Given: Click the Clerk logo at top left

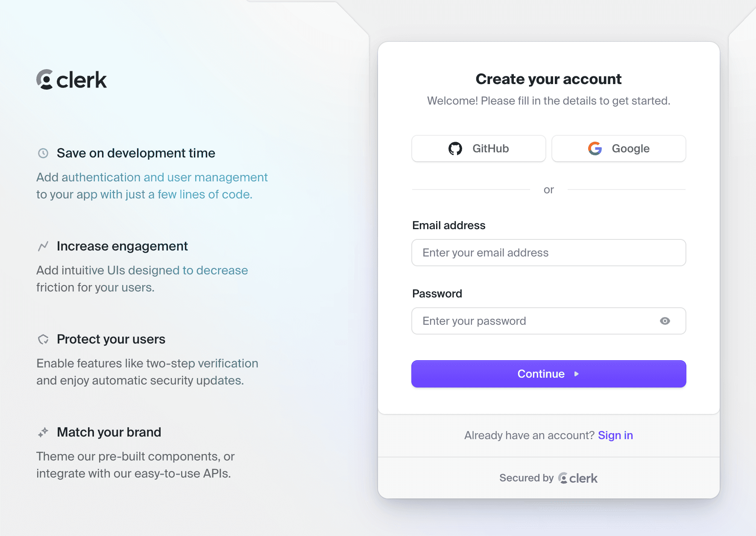Looking at the screenshot, I should (x=71, y=80).
